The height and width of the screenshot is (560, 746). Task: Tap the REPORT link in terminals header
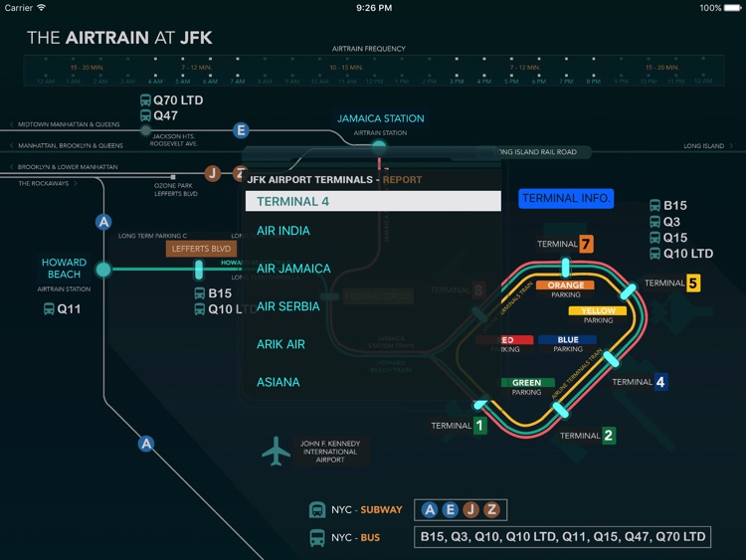click(x=402, y=180)
